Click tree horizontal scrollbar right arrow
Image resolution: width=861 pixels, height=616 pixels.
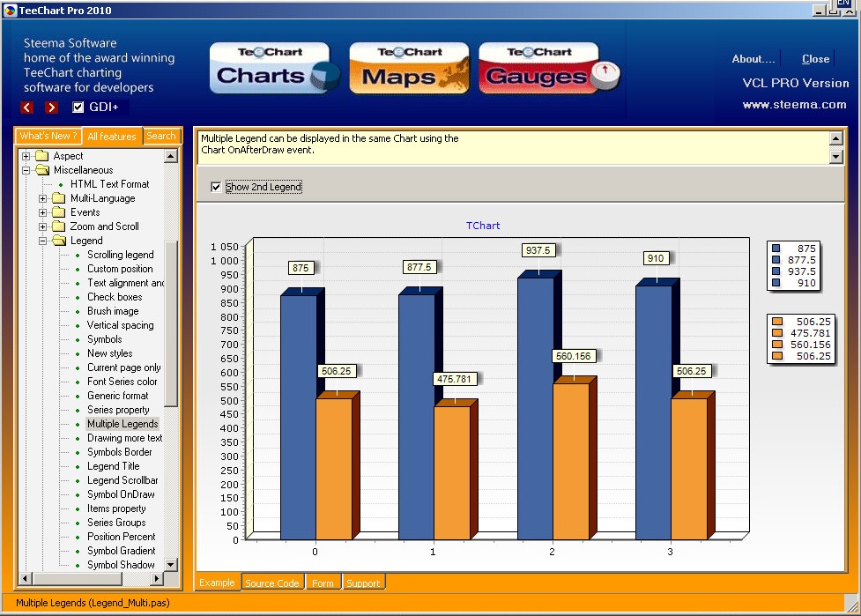click(157, 578)
